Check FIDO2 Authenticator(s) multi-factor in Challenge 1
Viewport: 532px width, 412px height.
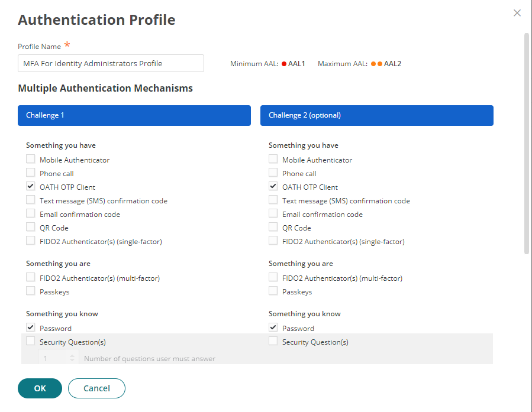(30, 277)
